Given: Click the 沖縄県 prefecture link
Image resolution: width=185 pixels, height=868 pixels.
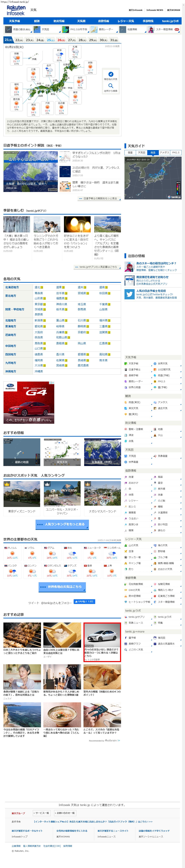Looking at the screenshot, I should 39,371.
